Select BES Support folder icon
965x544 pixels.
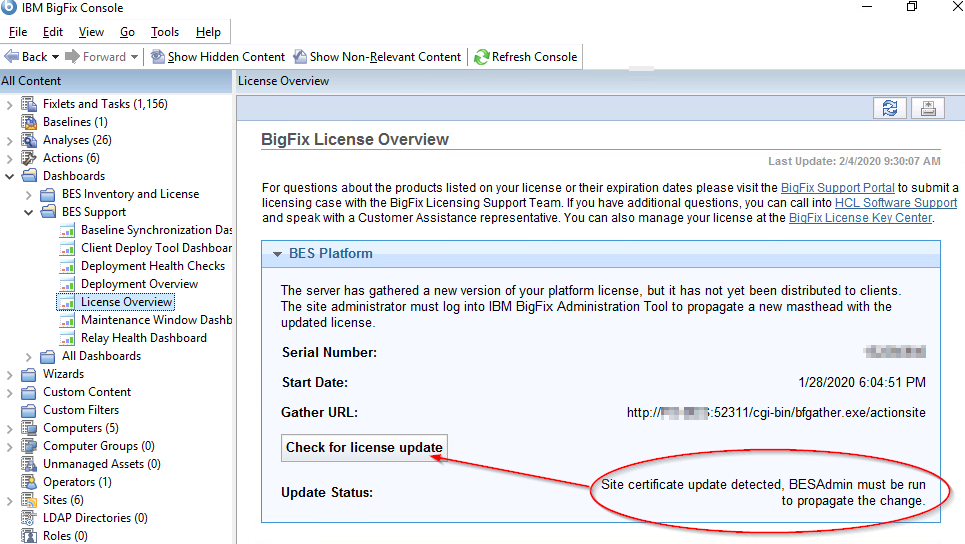click(x=48, y=212)
